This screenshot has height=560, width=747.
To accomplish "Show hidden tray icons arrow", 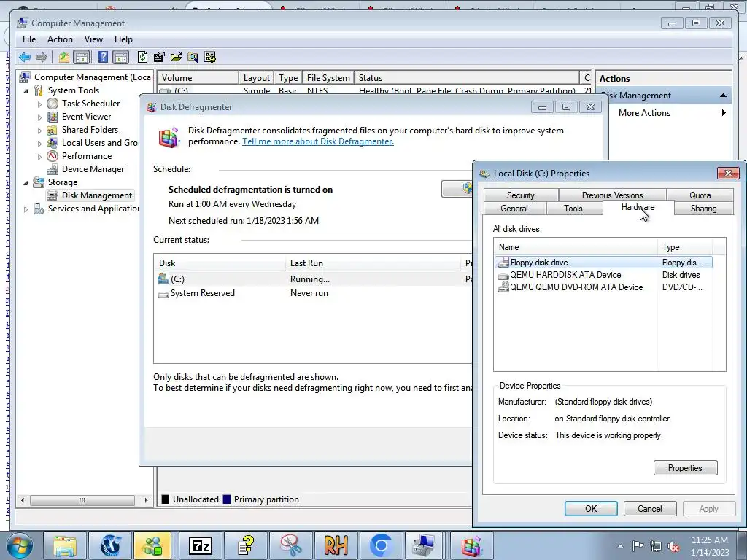I will (x=620, y=546).
